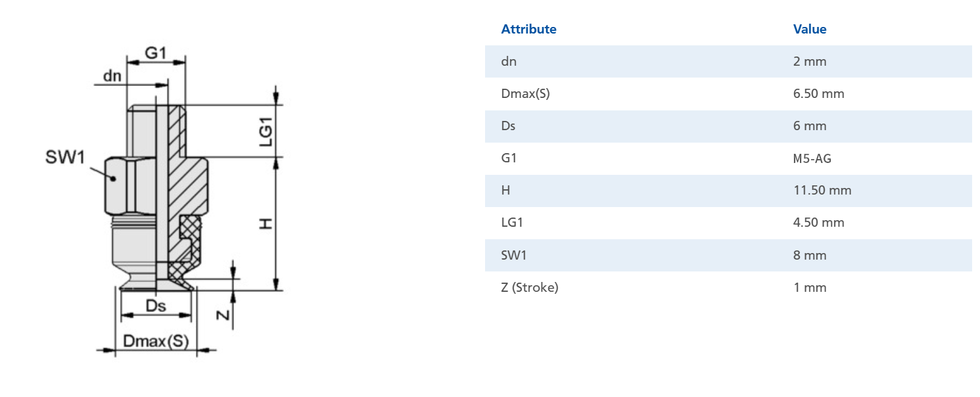Click the LG1 value 4.50 mm
The image size is (980, 397).
[818, 223]
